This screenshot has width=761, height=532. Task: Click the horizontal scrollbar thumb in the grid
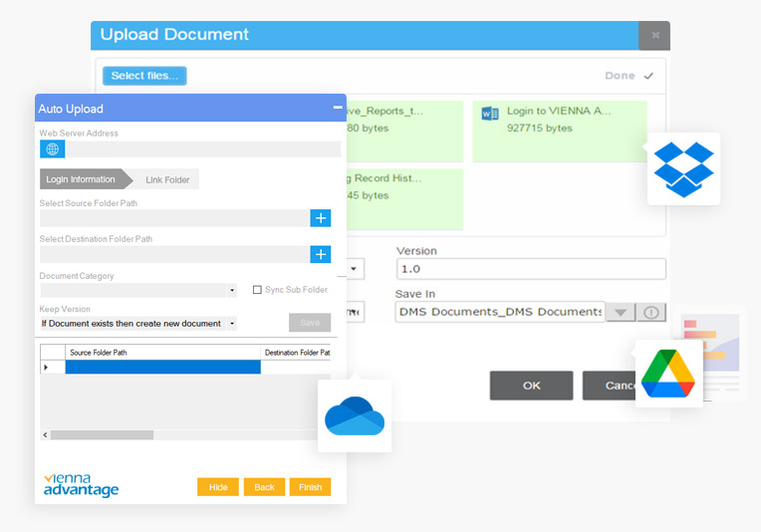coord(102,435)
